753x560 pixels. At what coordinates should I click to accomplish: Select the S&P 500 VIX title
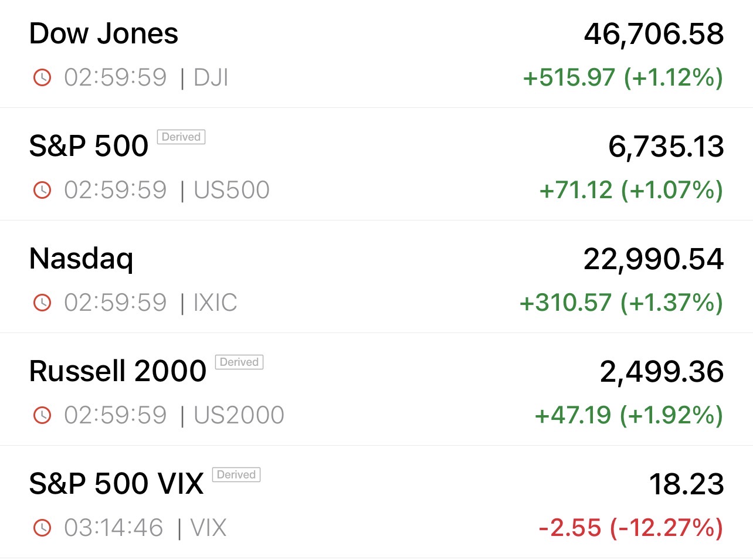pos(116,484)
